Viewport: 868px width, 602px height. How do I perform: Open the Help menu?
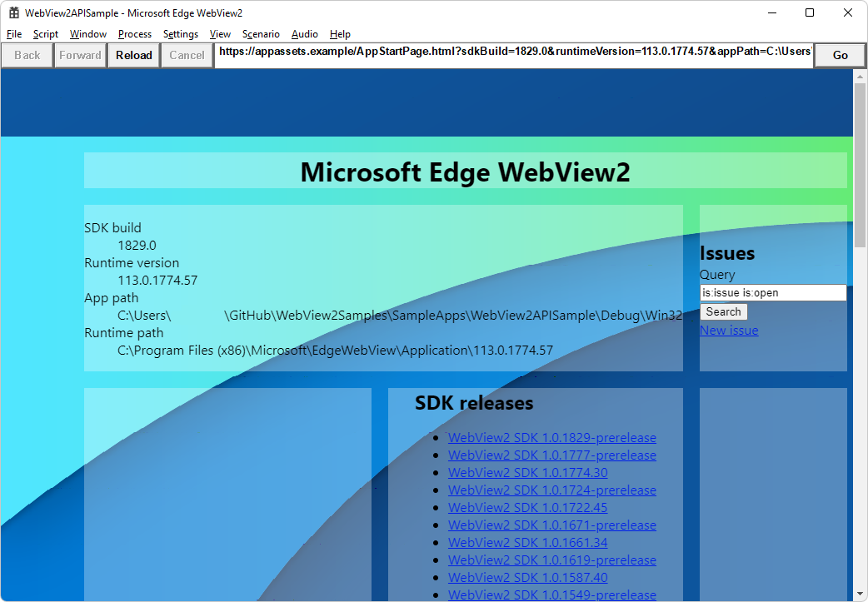340,34
